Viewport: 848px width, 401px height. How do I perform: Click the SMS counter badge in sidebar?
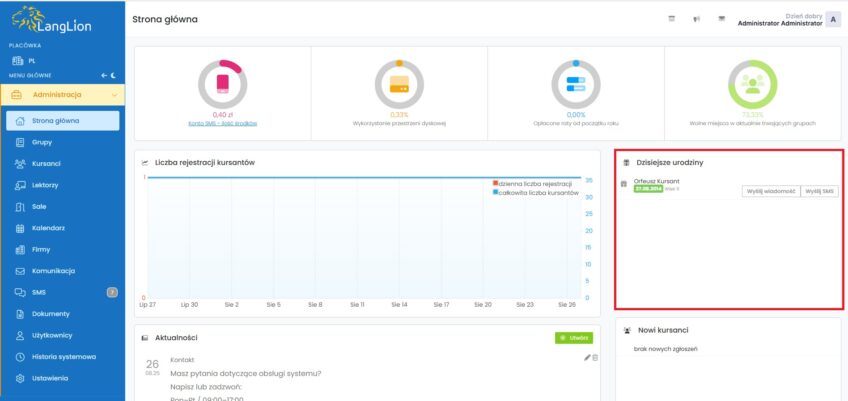pyautogui.click(x=112, y=292)
